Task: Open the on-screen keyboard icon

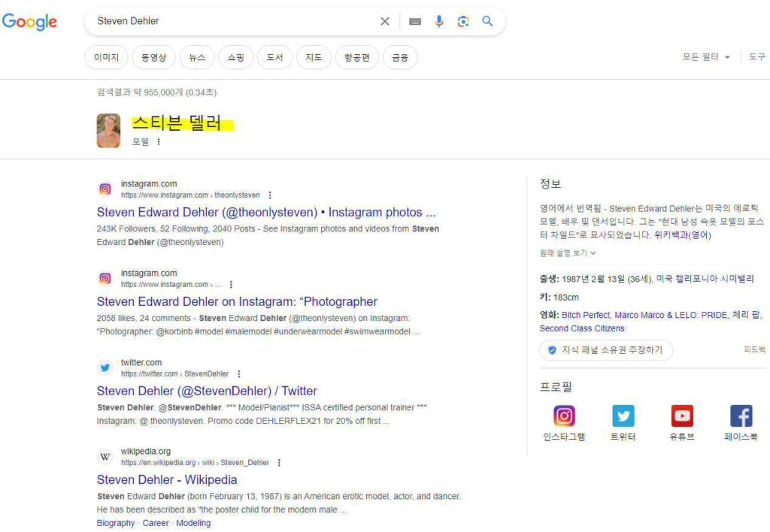Action: [x=415, y=21]
